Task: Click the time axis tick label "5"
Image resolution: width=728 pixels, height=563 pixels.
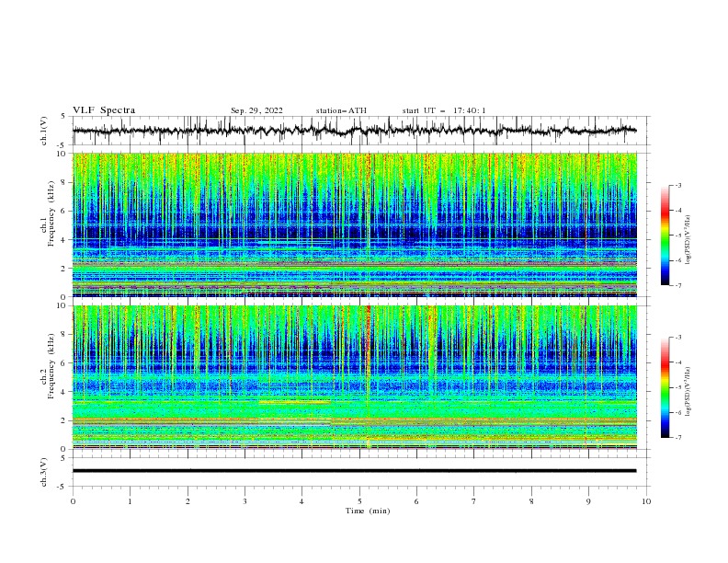Action: (x=359, y=501)
